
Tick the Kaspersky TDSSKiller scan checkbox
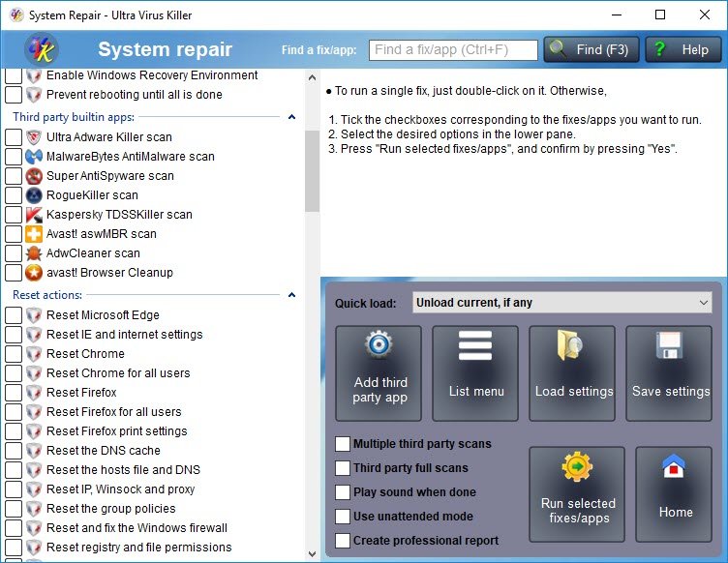click(14, 215)
